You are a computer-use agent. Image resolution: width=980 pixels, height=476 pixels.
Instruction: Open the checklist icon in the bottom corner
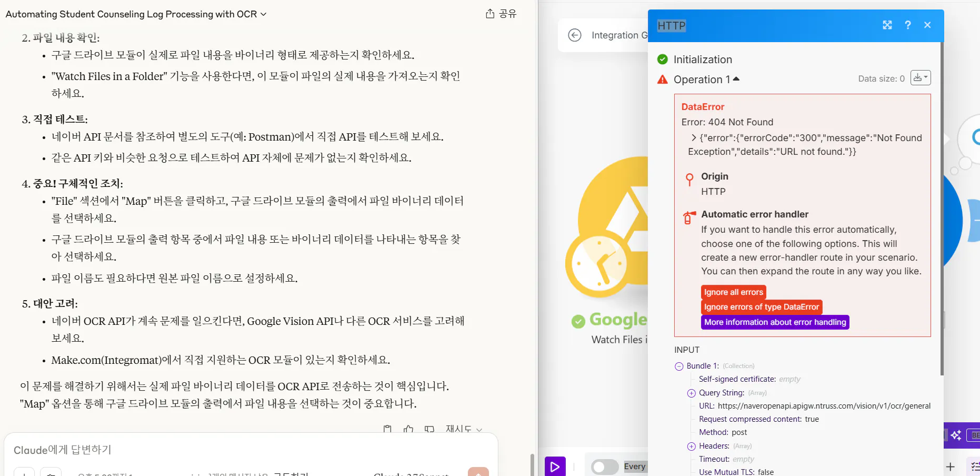click(975, 466)
